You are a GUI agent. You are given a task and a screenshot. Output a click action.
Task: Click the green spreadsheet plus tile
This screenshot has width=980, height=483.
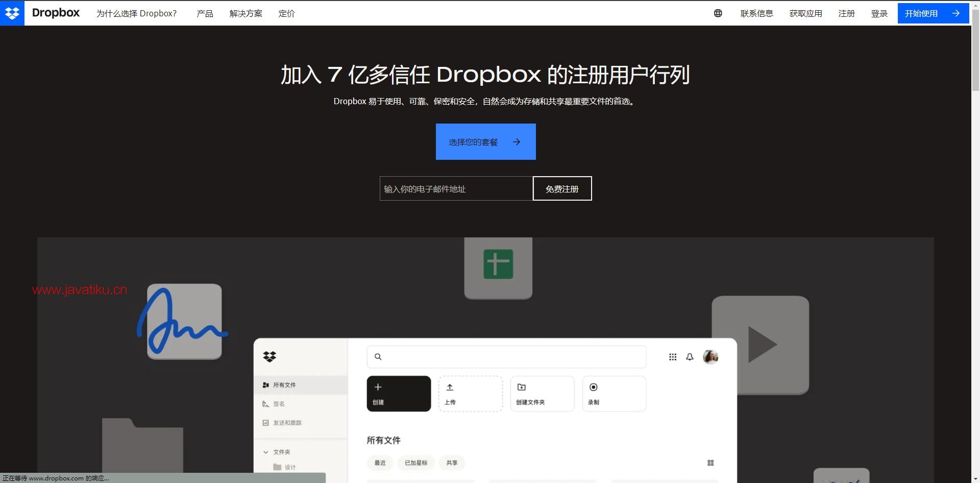pyautogui.click(x=498, y=264)
